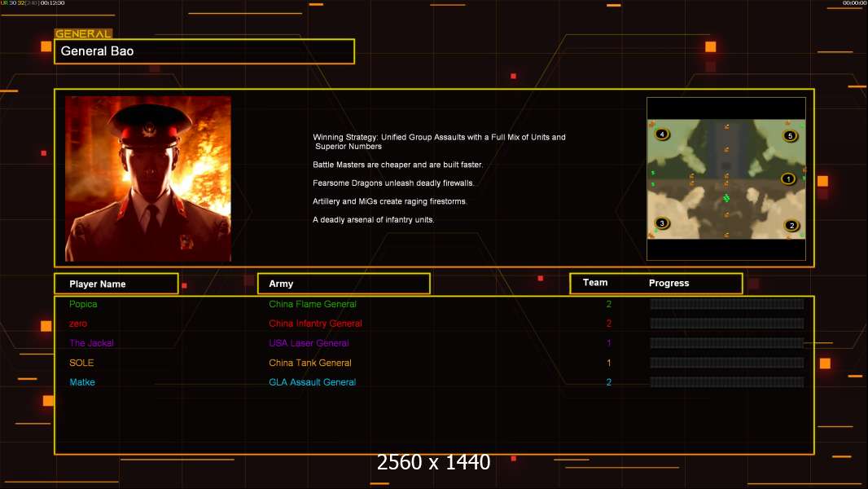Click USA Laser General army entry

point(309,343)
